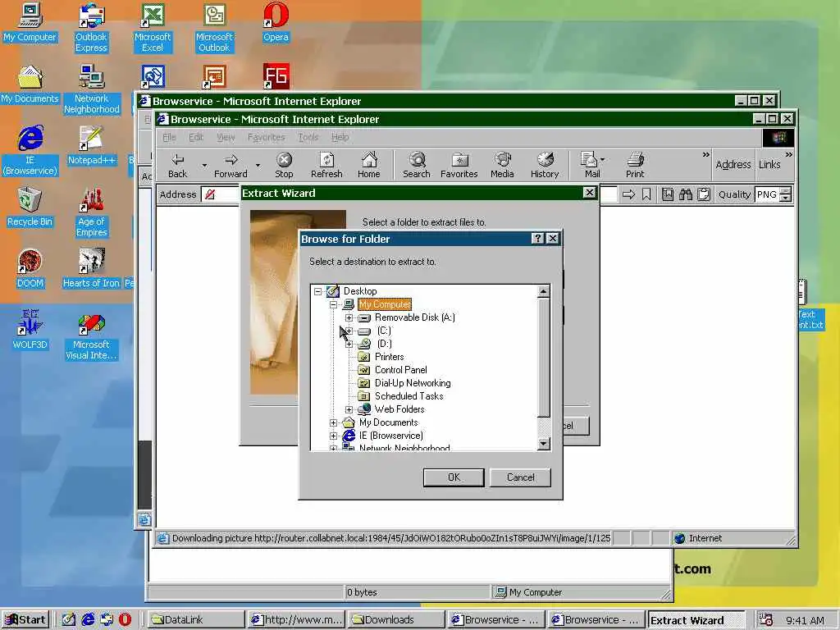Collapse the Desktop tree node
840x630 pixels.
click(x=317, y=291)
